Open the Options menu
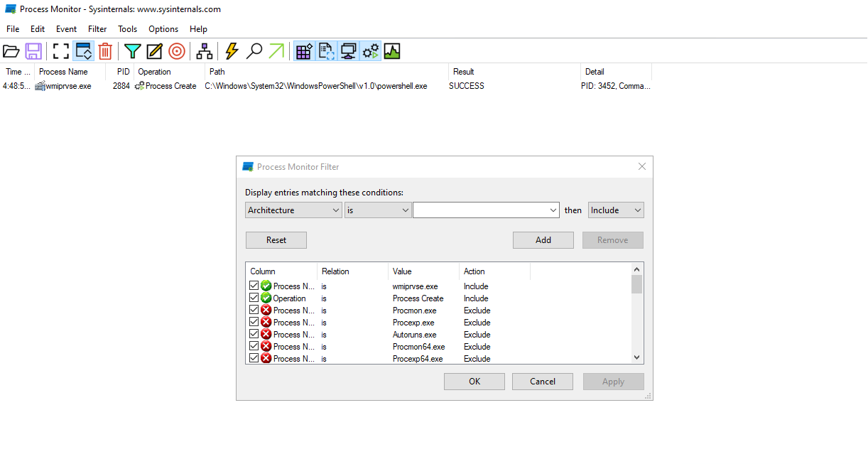Screen dimensions: 868x464 tap(163, 29)
